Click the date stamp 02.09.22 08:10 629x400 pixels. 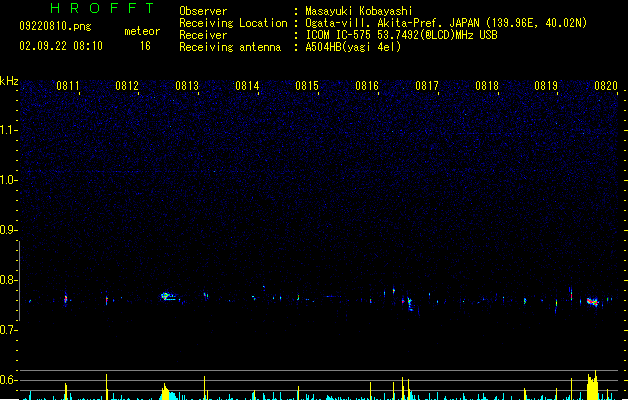click(x=61, y=45)
